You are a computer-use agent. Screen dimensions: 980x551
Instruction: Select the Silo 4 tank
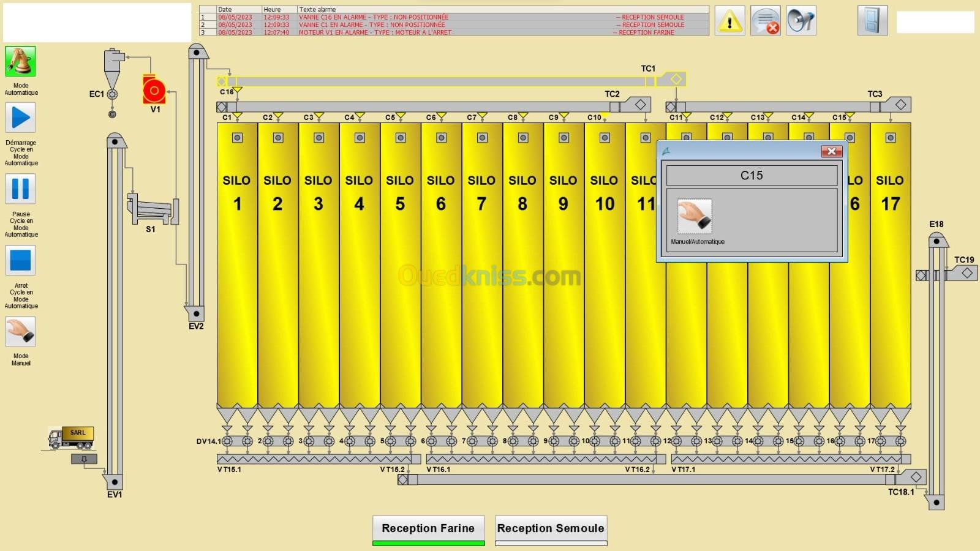tap(360, 265)
